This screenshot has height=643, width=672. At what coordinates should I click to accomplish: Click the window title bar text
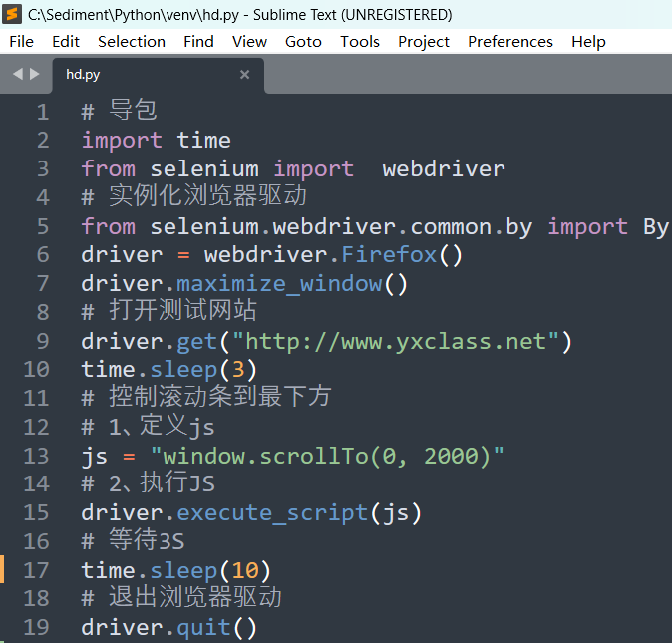[240, 15]
